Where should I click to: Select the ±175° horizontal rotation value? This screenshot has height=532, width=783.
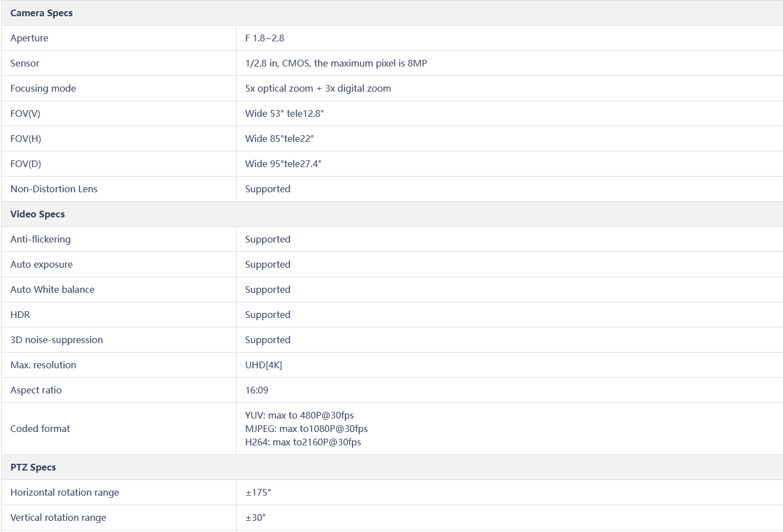click(258, 492)
